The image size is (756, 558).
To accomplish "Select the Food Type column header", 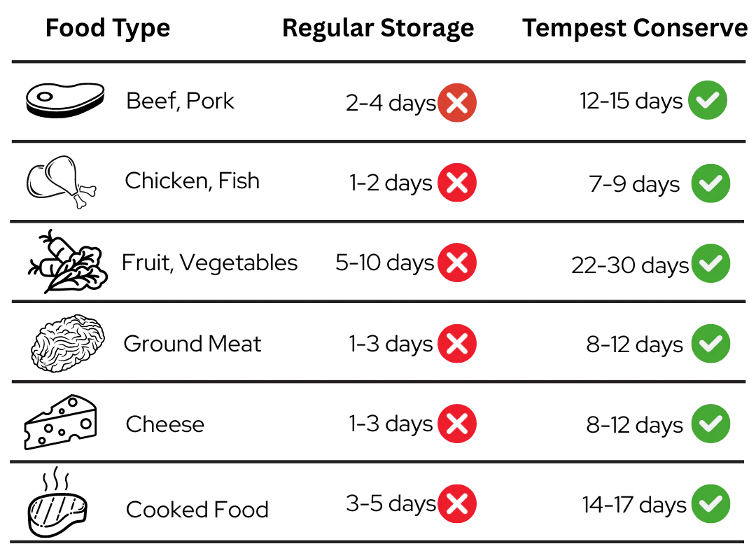I will 108,29.
